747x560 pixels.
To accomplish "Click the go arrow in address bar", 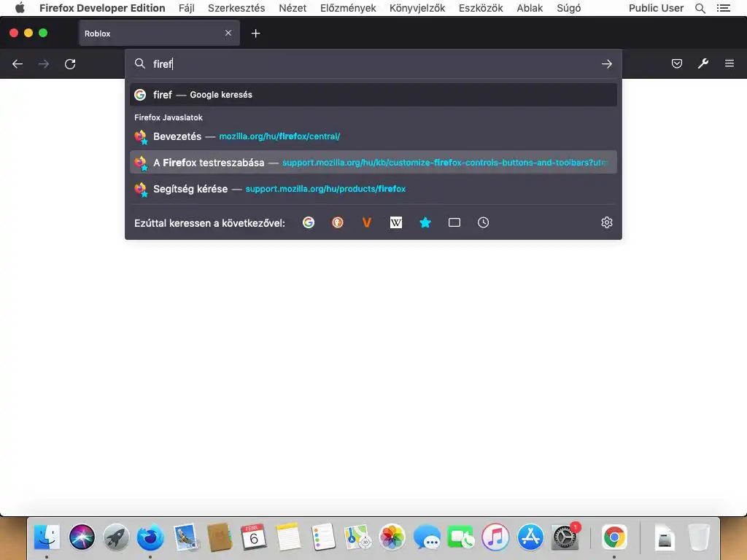I will (606, 64).
